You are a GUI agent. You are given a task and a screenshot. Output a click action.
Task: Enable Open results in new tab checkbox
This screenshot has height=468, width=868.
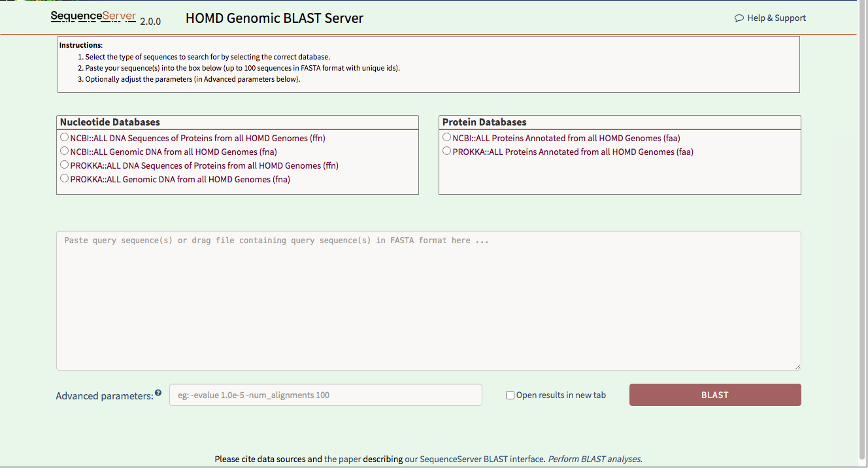pyautogui.click(x=510, y=395)
